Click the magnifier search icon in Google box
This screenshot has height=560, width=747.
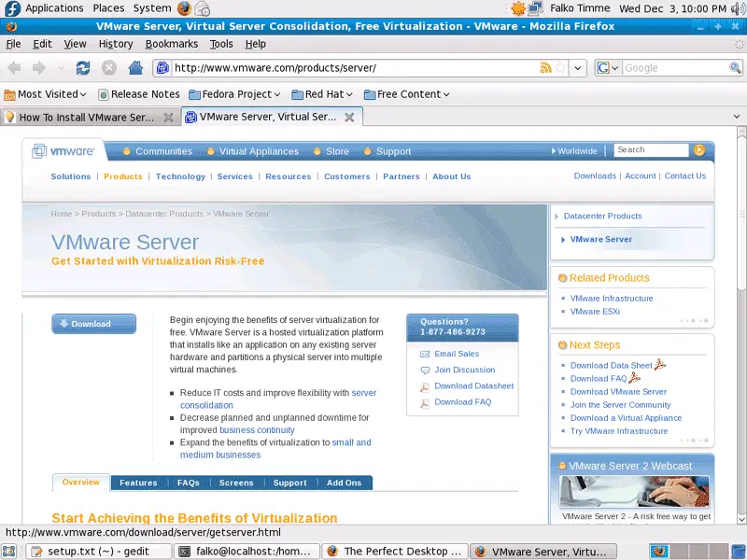pos(735,68)
